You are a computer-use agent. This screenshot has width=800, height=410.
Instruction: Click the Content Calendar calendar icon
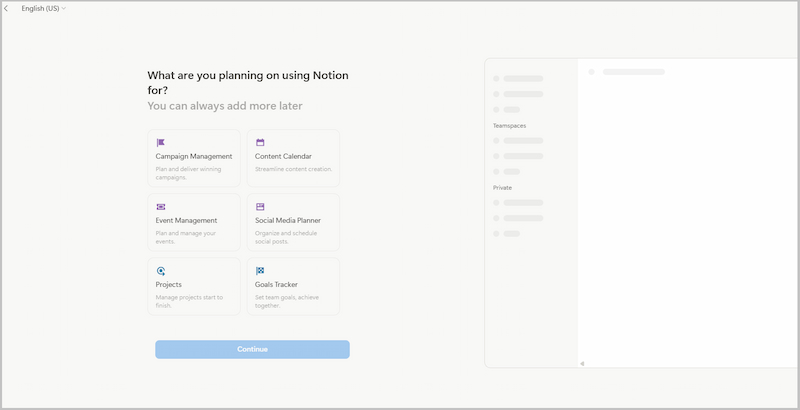click(x=260, y=143)
